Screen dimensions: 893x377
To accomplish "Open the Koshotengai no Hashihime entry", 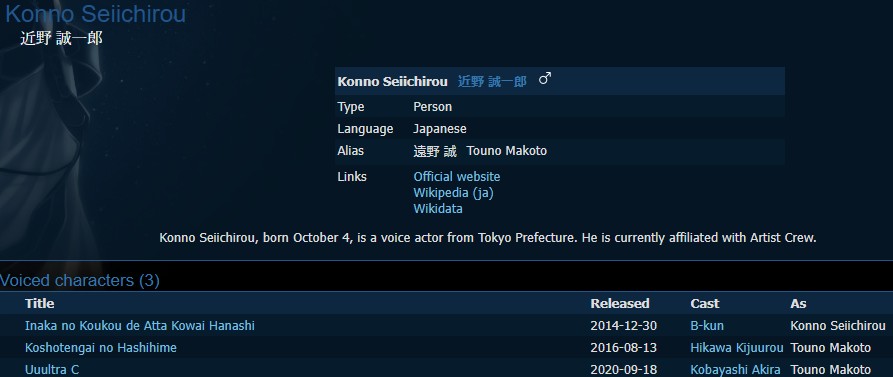I will (101, 347).
